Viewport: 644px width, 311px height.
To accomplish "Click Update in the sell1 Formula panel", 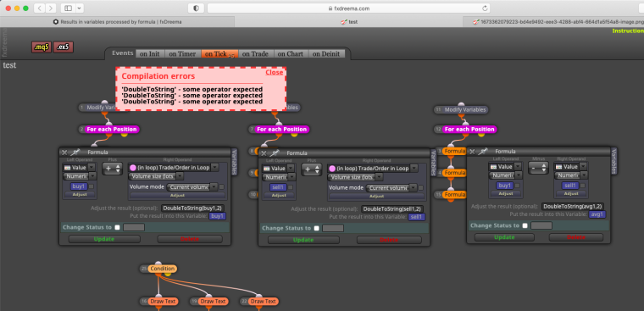I will tap(303, 240).
